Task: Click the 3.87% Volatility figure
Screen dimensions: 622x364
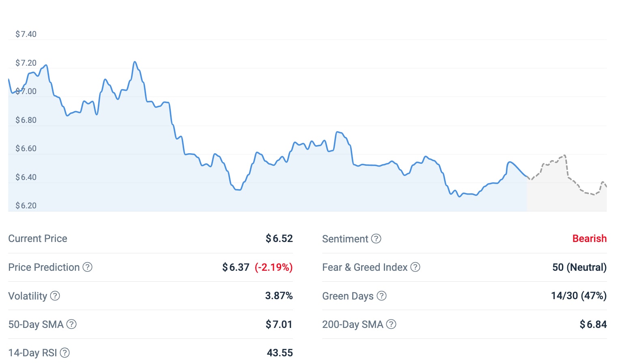Action: click(x=279, y=296)
